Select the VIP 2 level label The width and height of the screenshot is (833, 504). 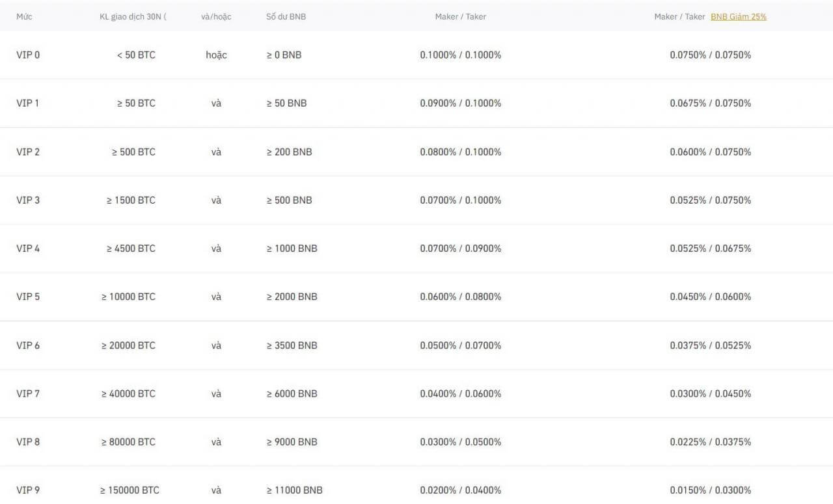(28, 152)
